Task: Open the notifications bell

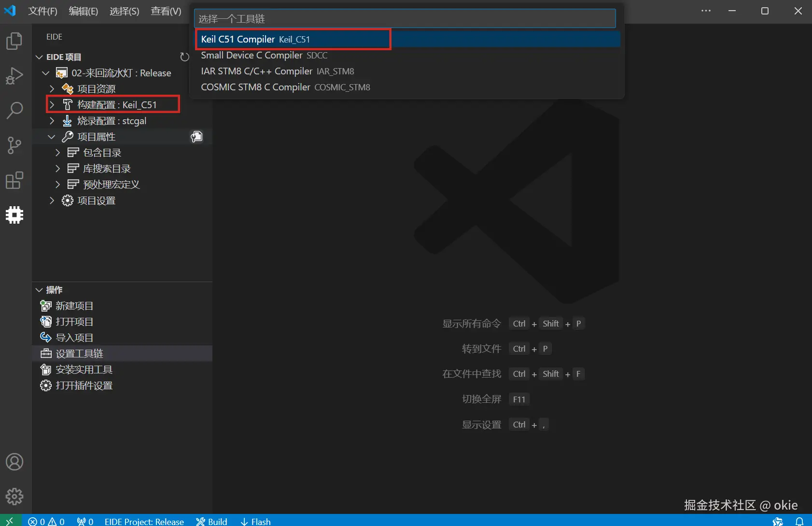Action: (x=799, y=521)
